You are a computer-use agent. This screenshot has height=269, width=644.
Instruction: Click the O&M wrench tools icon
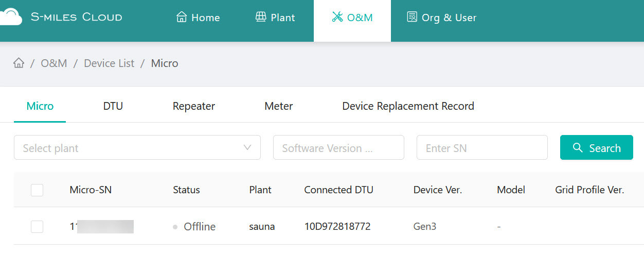click(337, 17)
